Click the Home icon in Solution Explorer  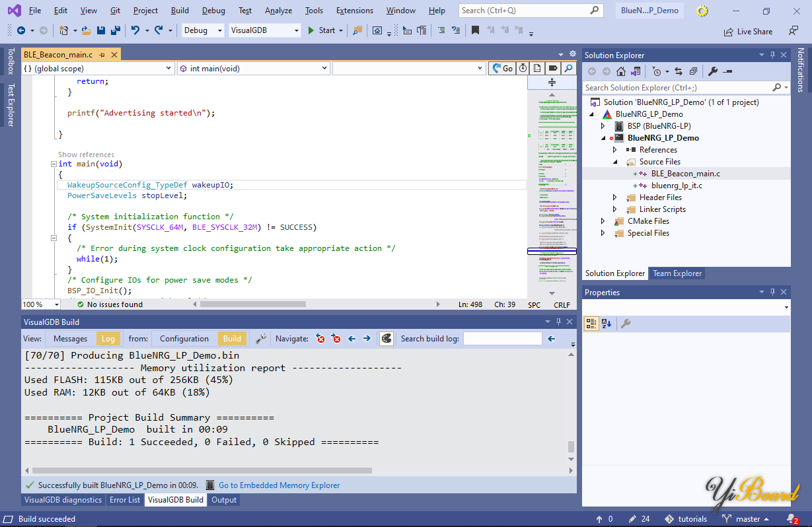[x=621, y=71]
